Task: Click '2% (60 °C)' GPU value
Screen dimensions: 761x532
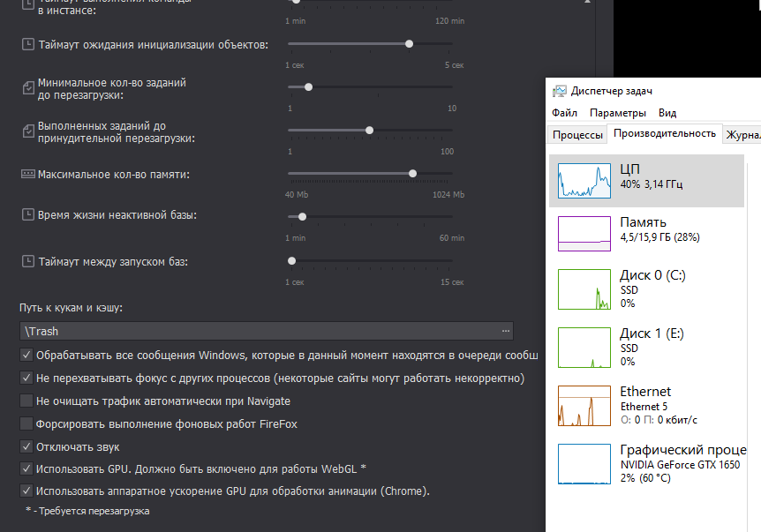Action: click(645, 478)
